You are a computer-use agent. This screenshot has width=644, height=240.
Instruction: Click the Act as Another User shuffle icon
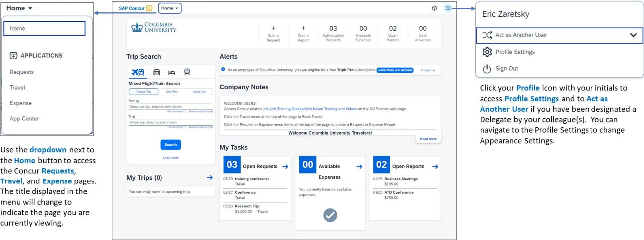pos(487,35)
